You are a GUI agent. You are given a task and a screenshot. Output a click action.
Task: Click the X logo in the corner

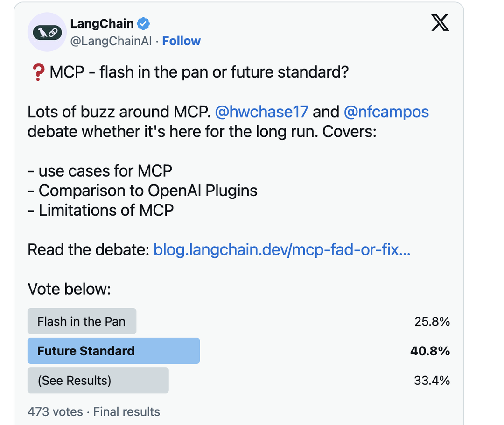click(439, 22)
